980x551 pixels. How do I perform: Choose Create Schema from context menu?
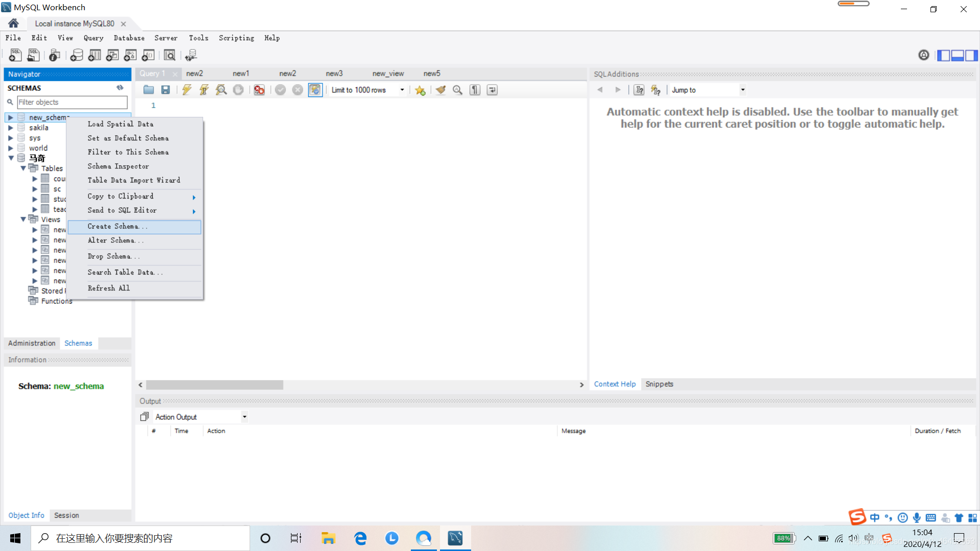[135, 227]
